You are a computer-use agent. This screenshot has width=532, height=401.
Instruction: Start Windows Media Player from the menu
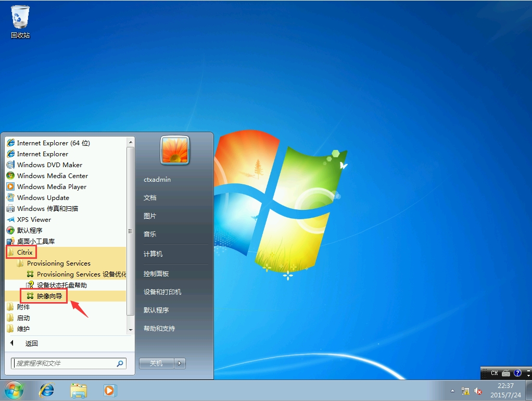(66, 187)
